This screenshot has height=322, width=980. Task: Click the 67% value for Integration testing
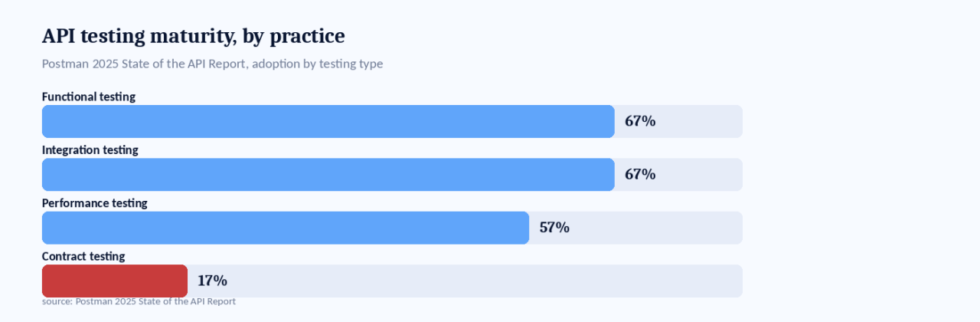click(x=640, y=175)
